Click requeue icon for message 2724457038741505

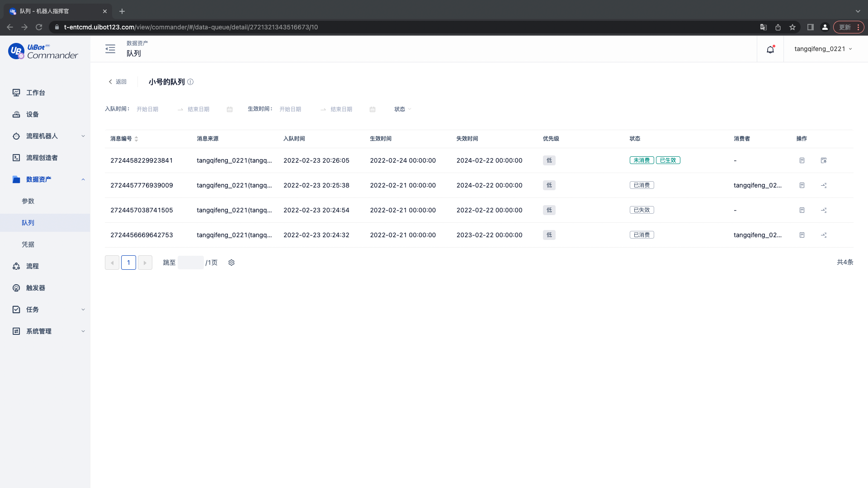824,210
